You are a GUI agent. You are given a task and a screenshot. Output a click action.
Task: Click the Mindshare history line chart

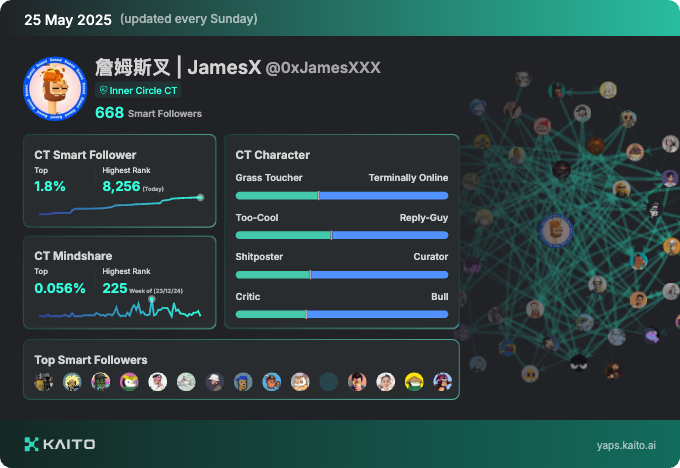[120, 308]
